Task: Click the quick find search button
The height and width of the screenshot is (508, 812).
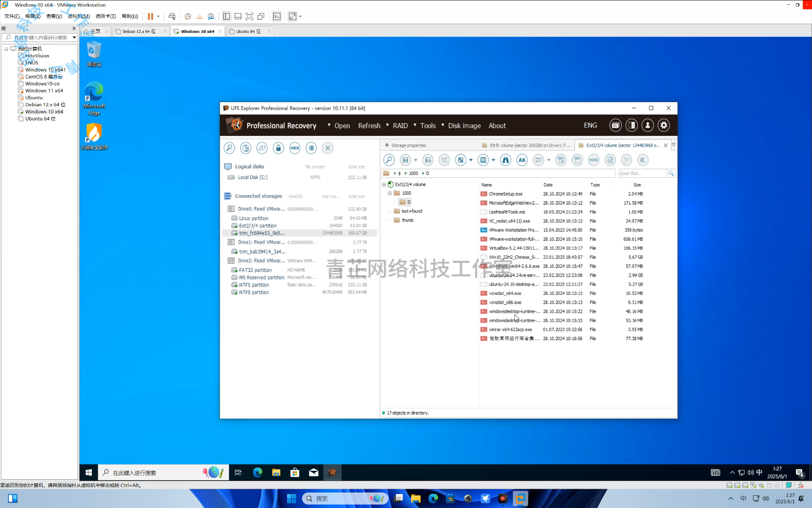Action: coord(671,174)
